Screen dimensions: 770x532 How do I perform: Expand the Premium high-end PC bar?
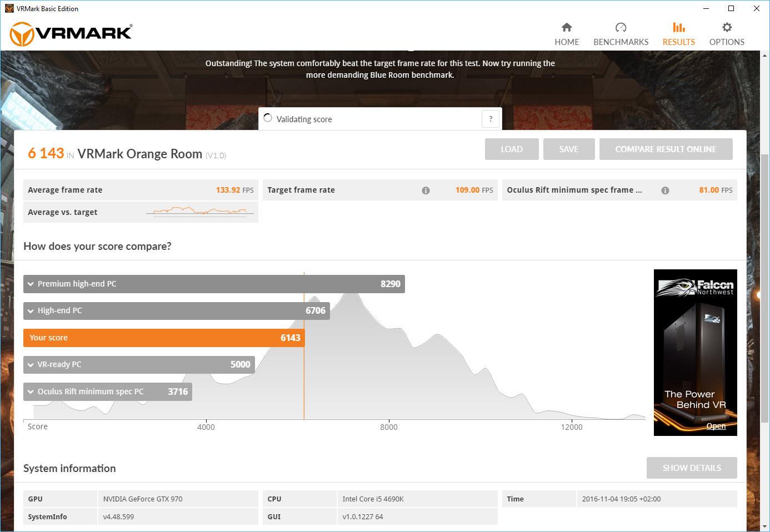point(214,284)
